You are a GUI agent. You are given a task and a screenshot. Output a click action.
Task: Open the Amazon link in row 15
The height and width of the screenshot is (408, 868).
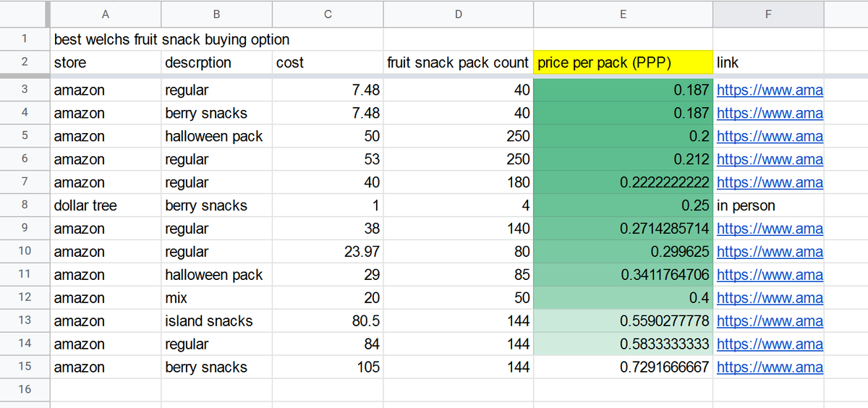(x=770, y=367)
